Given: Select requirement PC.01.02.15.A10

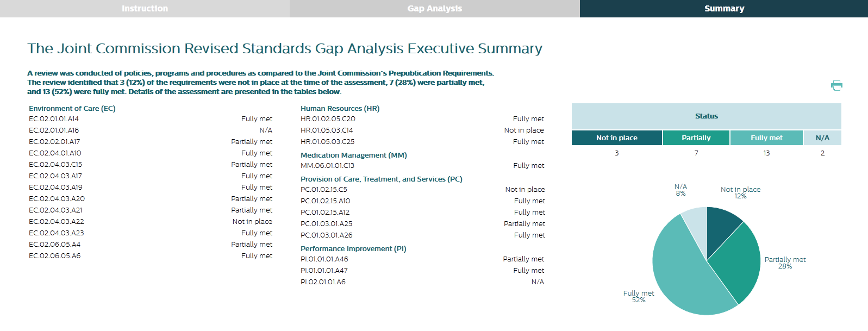Looking at the screenshot, I should 326,201.
